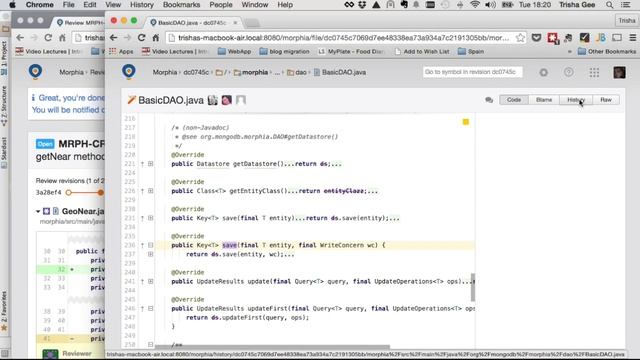Click the Wi-Fi icon in the menu bar
The image size is (640, 360).
(x=475, y=5)
